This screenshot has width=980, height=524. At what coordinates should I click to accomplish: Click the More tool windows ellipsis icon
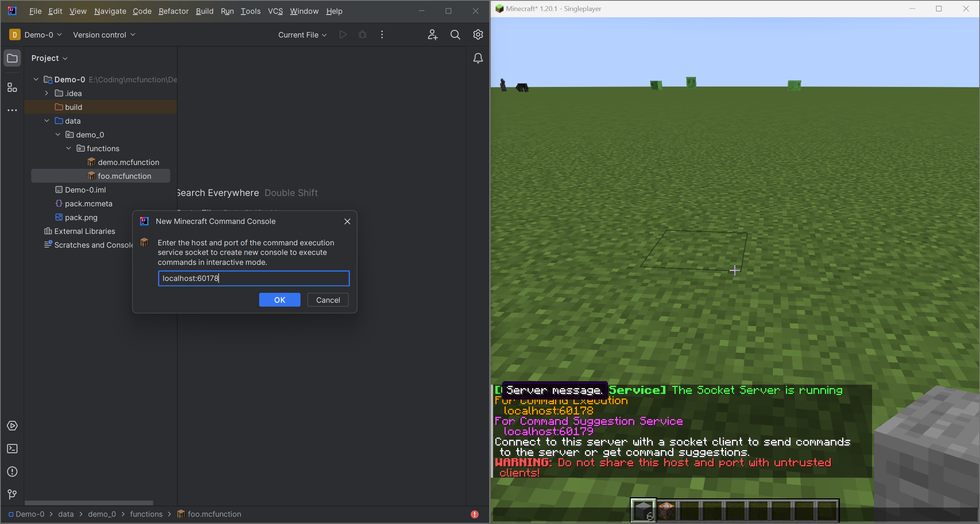(x=12, y=110)
